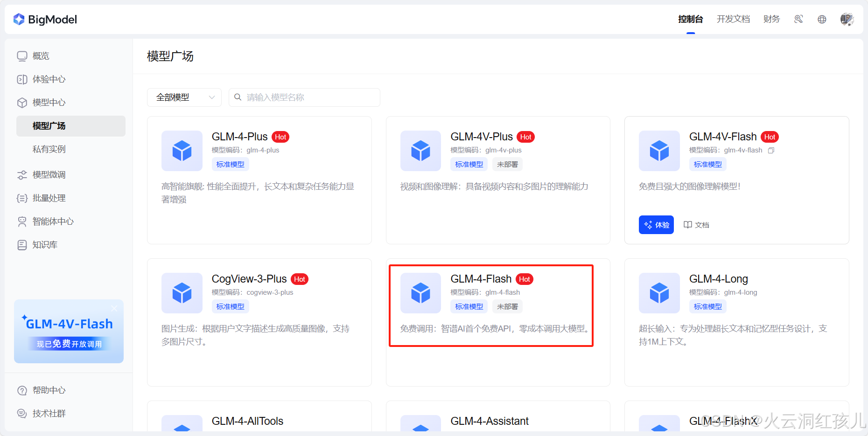Open the customer support icon in header
The image size is (868, 436).
[798, 19]
